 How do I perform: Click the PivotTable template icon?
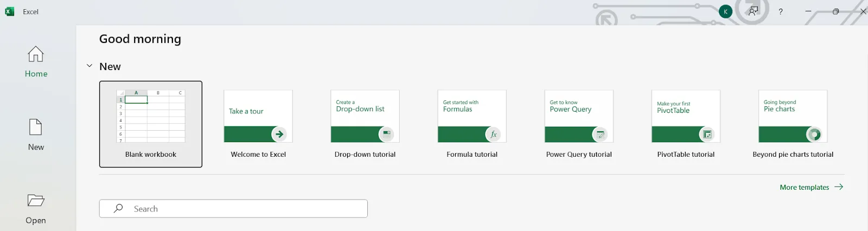[707, 134]
